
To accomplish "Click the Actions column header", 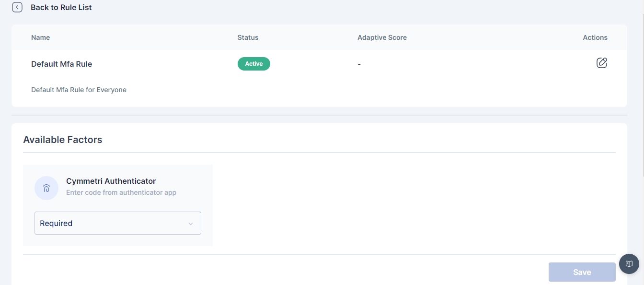I will click(x=595, y=37).
